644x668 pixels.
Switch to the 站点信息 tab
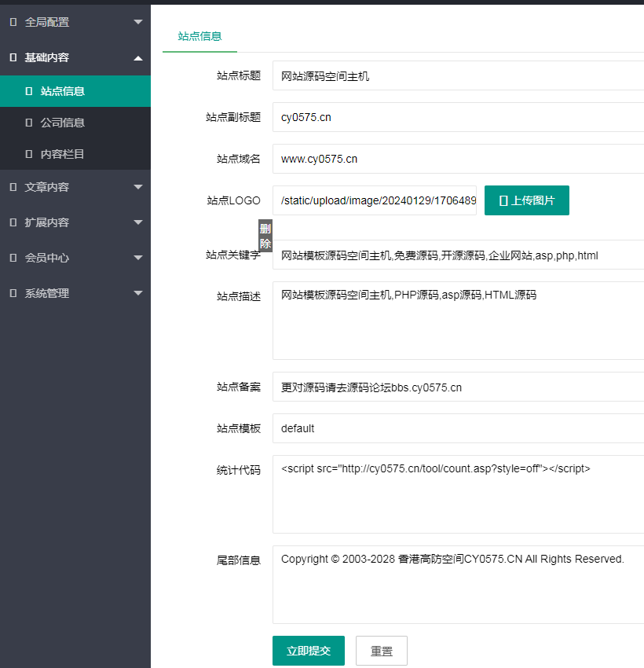pyautogui.click(x=199, y=36)
